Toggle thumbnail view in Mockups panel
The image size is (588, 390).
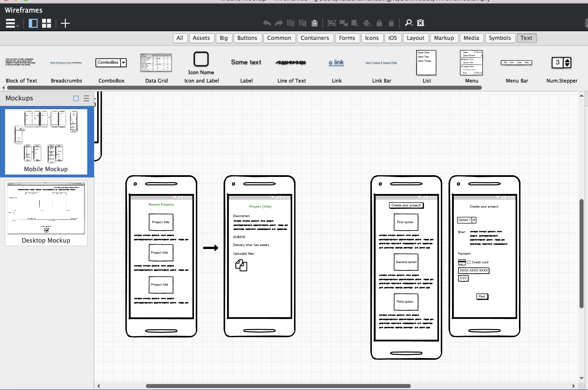[x=76, y=98]
